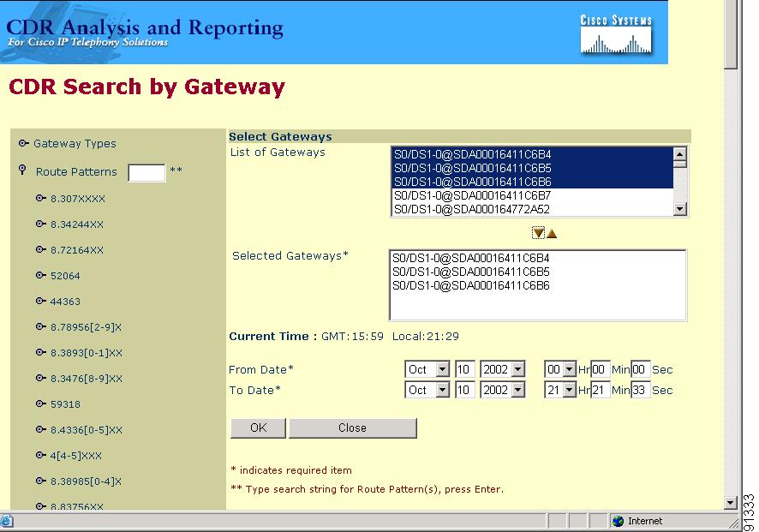This screenshot has height=532, width=759.
Task: Click the Gateway Types label
Action: 75,144
